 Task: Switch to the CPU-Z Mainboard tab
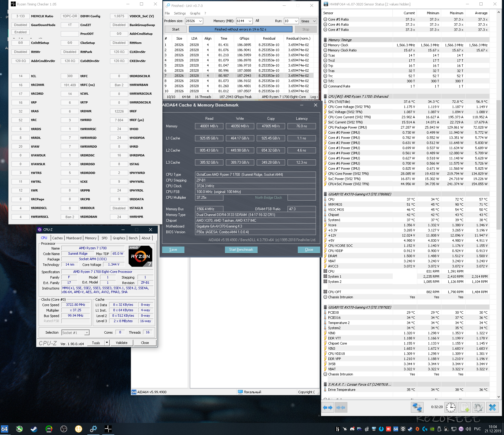pos(74,238)
